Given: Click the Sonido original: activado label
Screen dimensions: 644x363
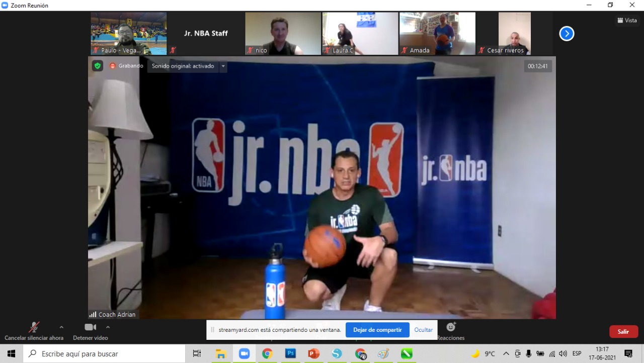Looking at the screenshot, I should (183, 66).
